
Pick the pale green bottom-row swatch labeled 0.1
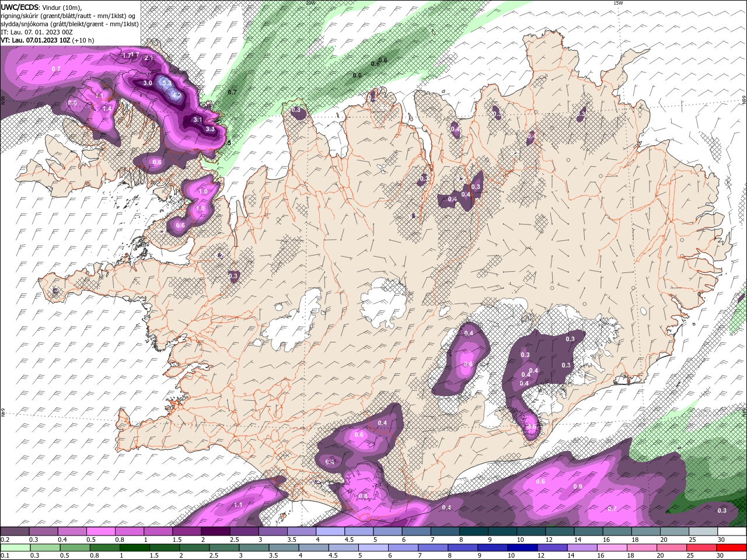15,547
